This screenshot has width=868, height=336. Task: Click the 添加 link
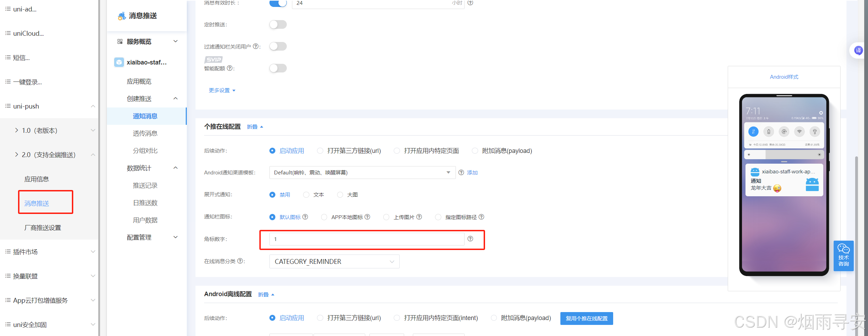(472, 172)
